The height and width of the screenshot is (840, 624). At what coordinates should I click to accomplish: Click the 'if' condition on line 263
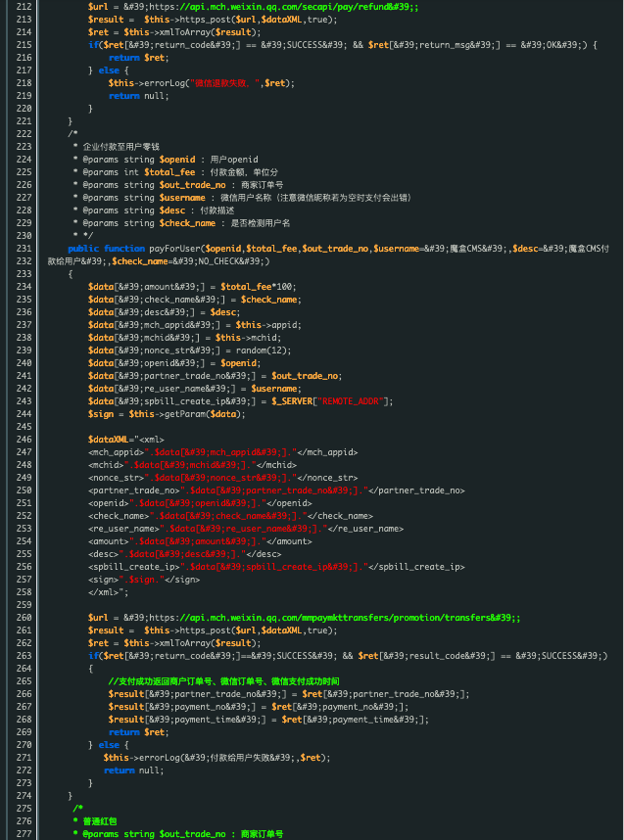(x=348, y=656)
